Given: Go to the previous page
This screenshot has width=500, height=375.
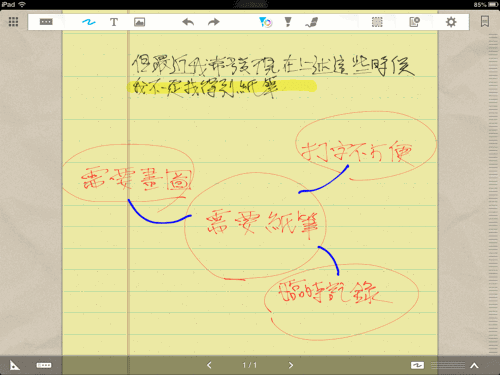Looking at the screenshot, I should (x=209, y=365).
